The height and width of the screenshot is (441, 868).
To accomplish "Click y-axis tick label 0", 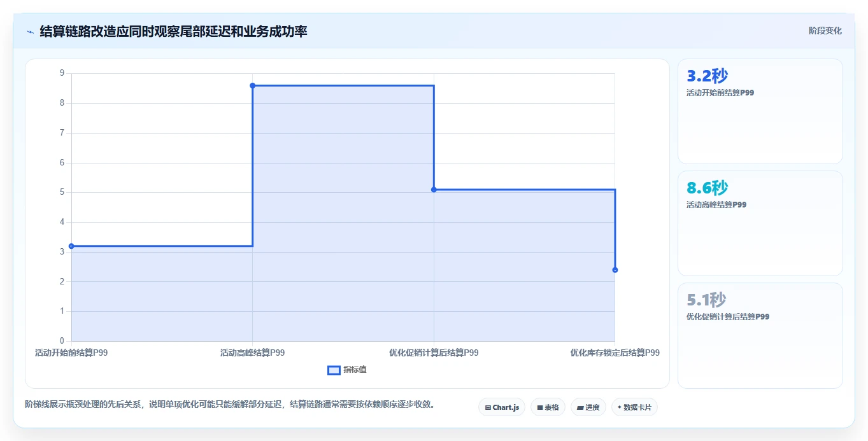I will coord(62,341).
